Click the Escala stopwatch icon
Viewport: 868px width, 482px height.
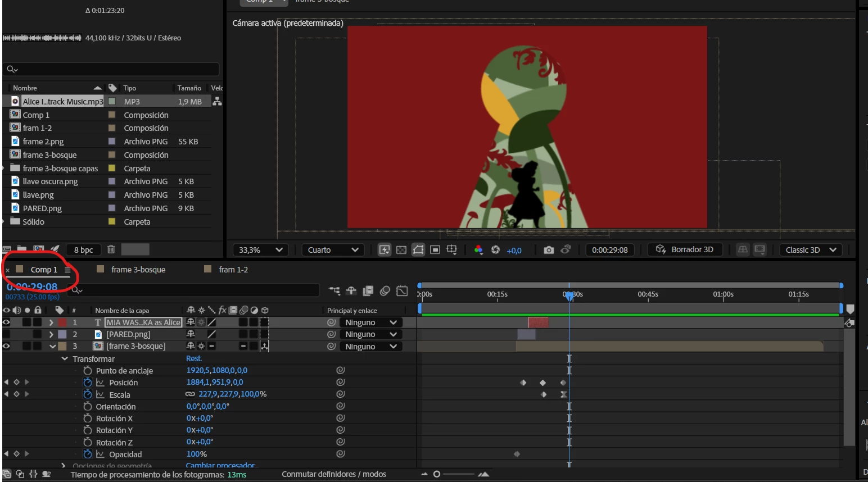(88, 394)
